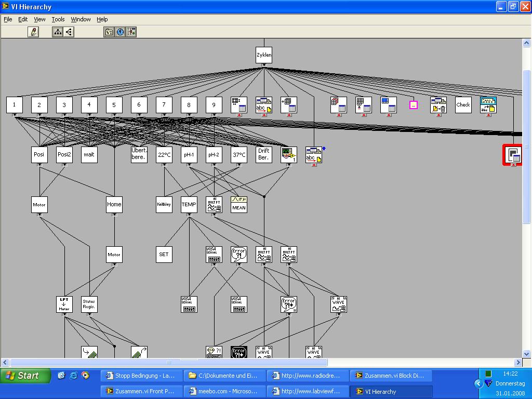
Task: Toggle Include Globals toolbar button
Action: point(120,32)
